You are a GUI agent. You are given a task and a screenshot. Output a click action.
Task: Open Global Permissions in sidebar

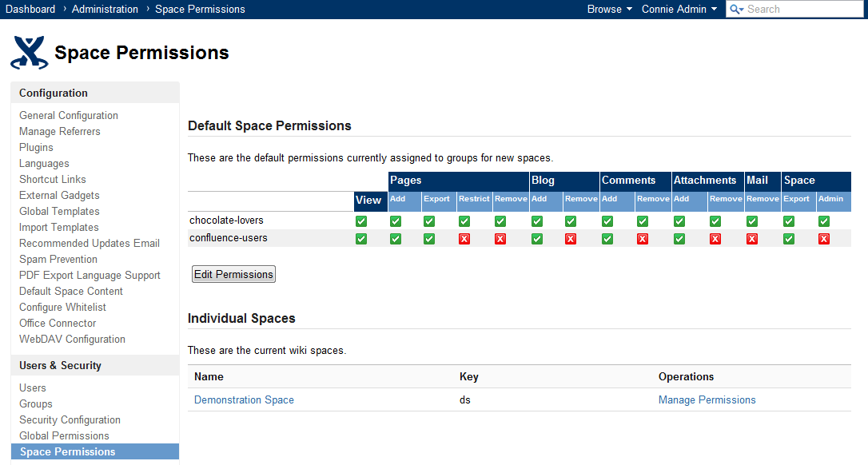(64, 436)
